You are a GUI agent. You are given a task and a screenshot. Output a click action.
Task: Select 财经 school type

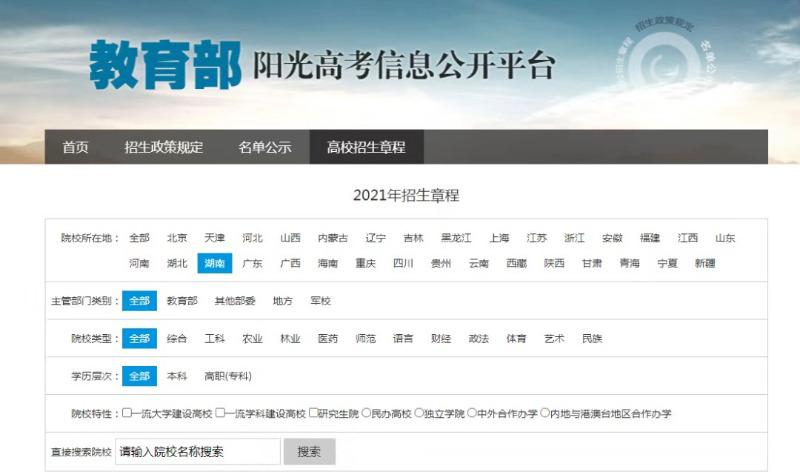click(x=441, y=338)
